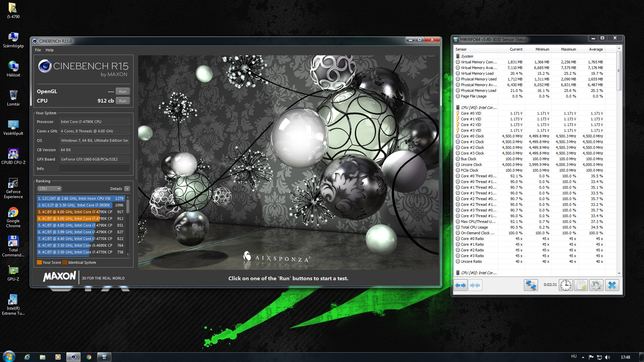Launch Google Chrome from the desktop
The width and height of the screenshot is (644, 362).
tap(13, 217)
